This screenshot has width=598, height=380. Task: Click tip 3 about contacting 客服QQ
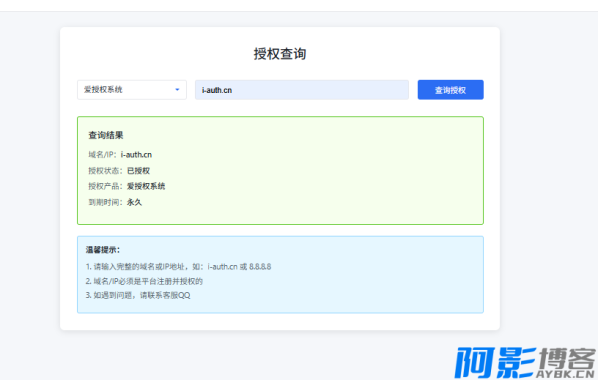pos(138,295)
